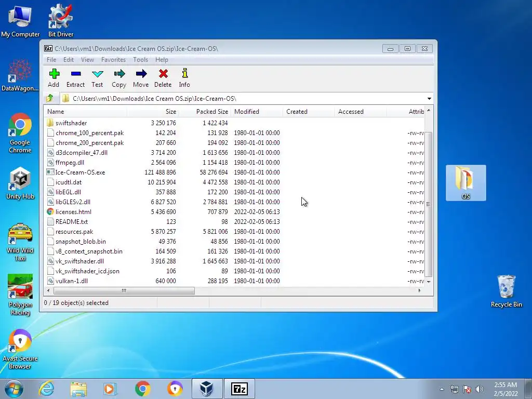
Task: Click horizontal scrollbar right arrow
Action: pyautogui.click(x=420, y=290)
